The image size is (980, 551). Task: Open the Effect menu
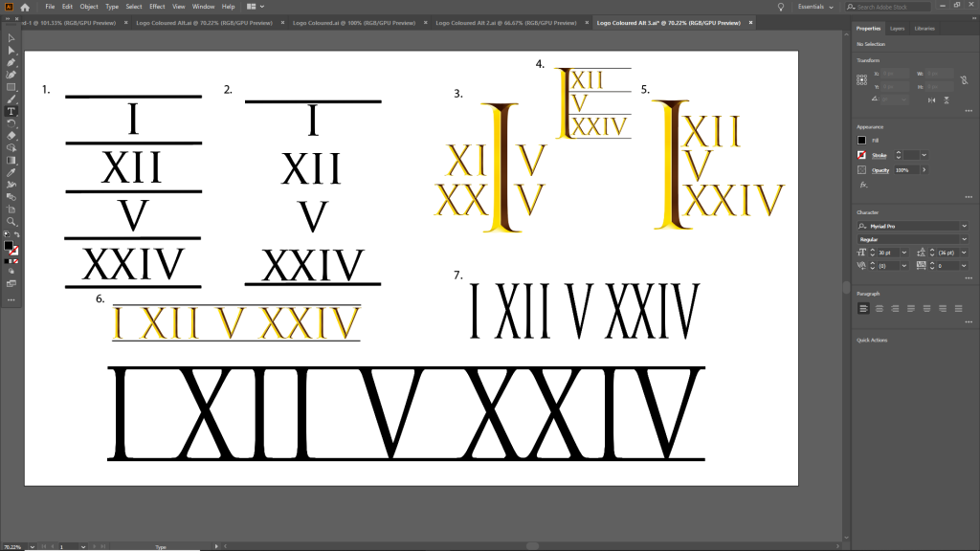tap(157, 7)
